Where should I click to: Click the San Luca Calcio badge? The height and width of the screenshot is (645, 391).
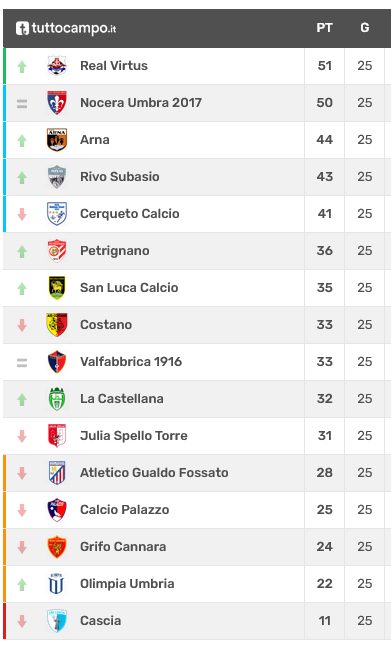point(57,288)
